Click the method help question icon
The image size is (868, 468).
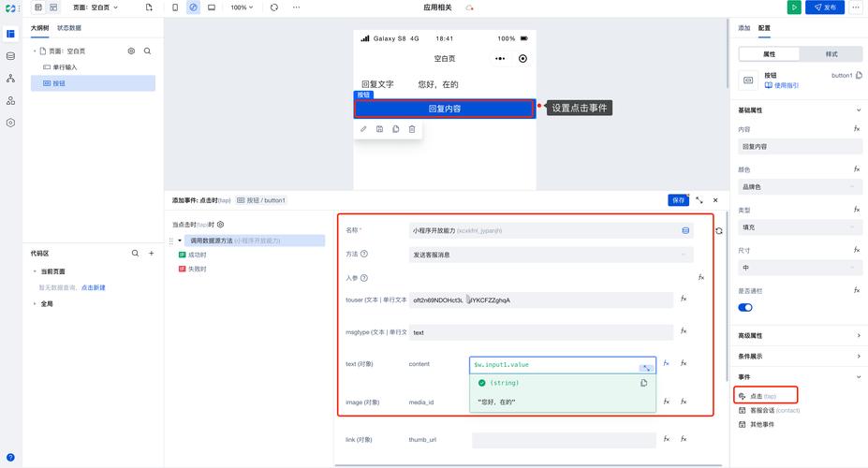(363, 254)
